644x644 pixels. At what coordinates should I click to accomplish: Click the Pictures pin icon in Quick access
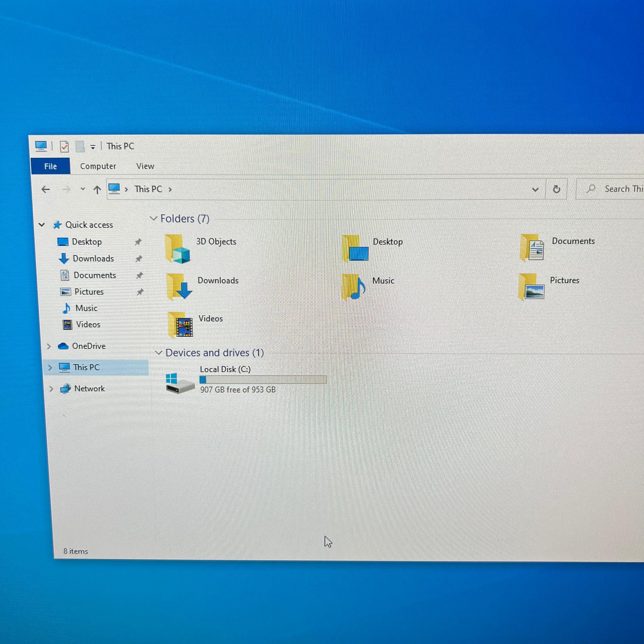(140, 292)
